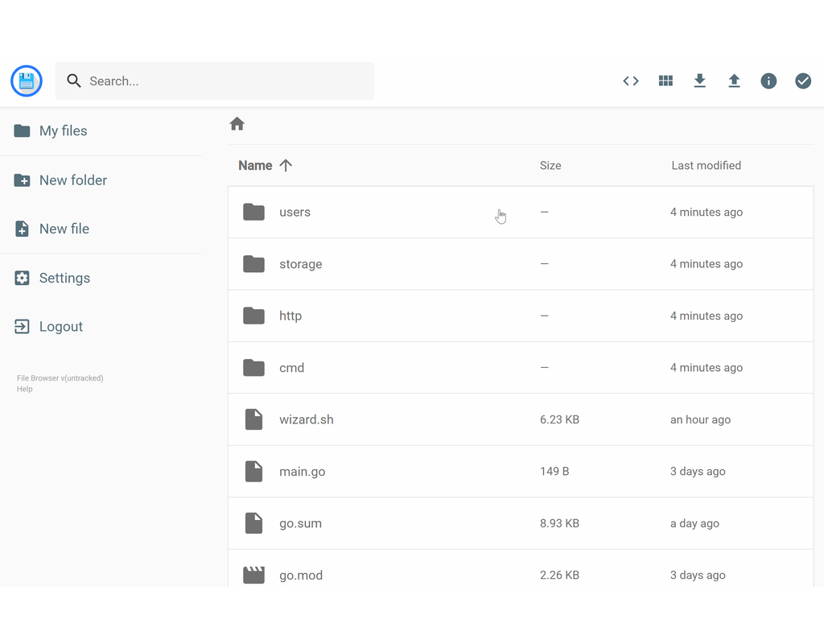Image resolution: width=824 pixels, height=644 pixels.
Task: Select all files with the checkmark icon
Action: (802, 80)
